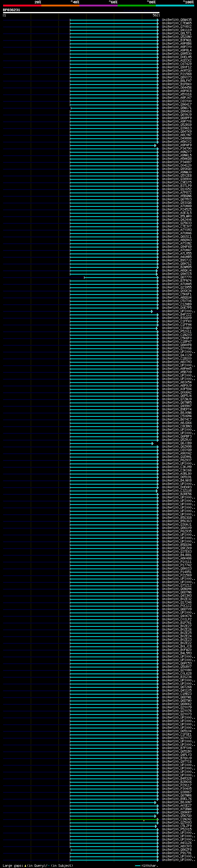
Task: Open hit UniRef100_C7EW65
Action: pyautogui.click(x=177, y=23)
